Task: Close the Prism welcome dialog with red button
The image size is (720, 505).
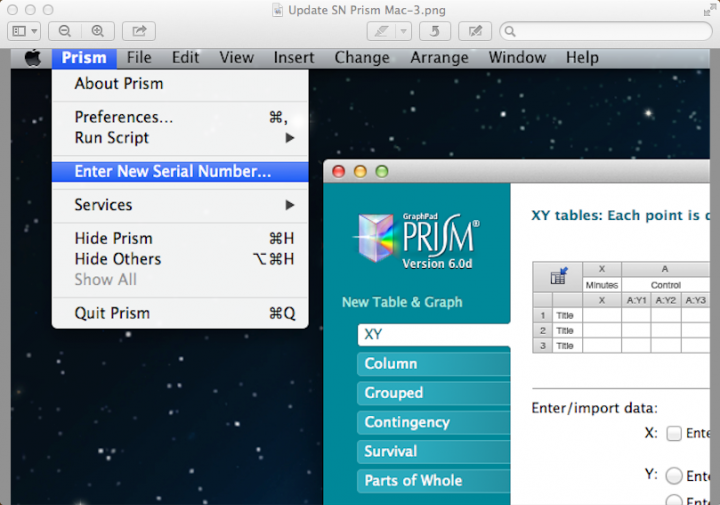Action: pyautogui.click(x=339, y=172)
